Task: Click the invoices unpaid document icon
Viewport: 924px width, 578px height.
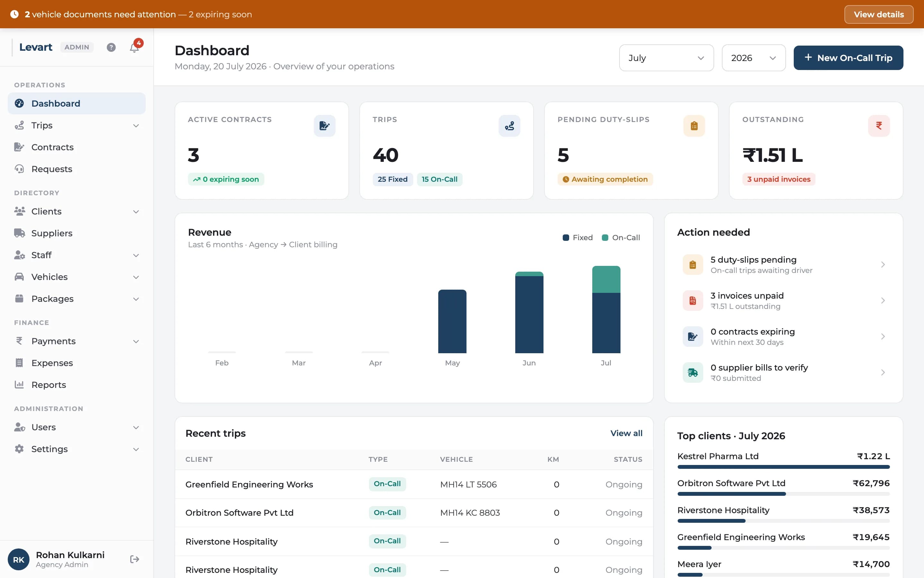Action: [693, 301]
